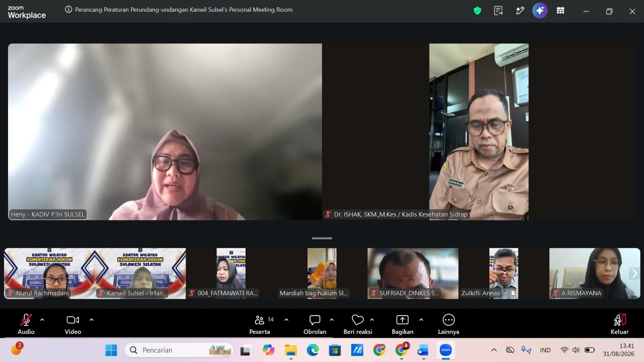Expand the Video options arrow
Screen dimensions: 644x362
(91, 320)
